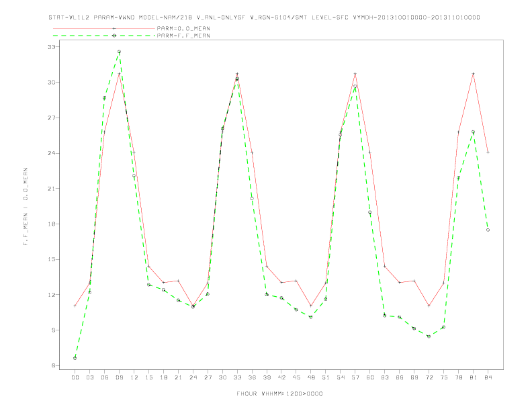The image size is (532, 411).
Task: Click the x-axis tick label 78
Action: click(459, 377)
